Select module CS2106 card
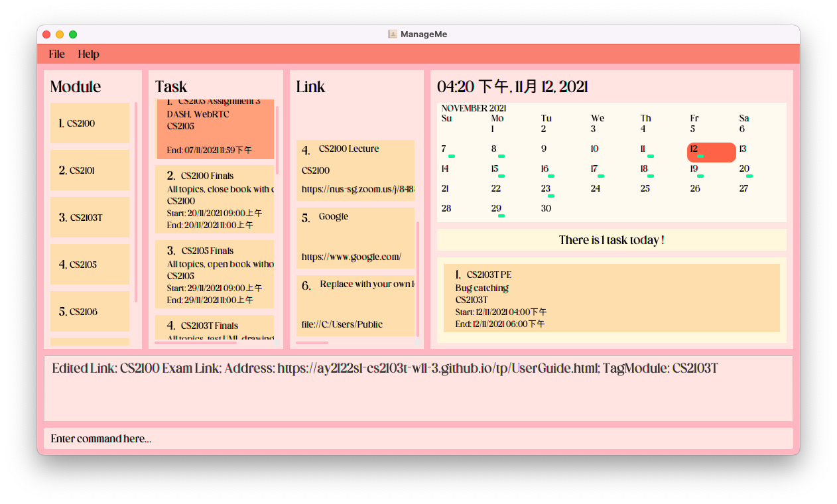Image resolution: width=837 pixels, height=504 pixels. click(90, 312)
